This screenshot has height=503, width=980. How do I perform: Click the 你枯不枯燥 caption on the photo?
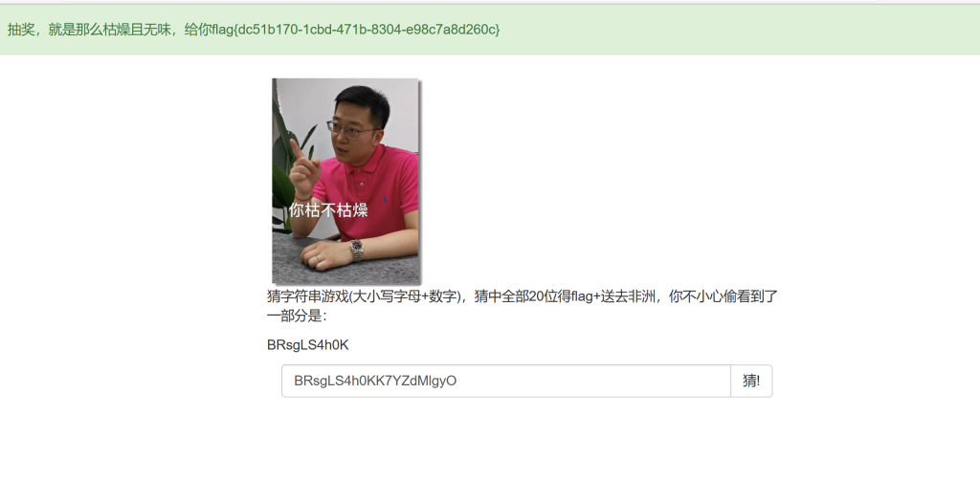[x=328, y=210]
